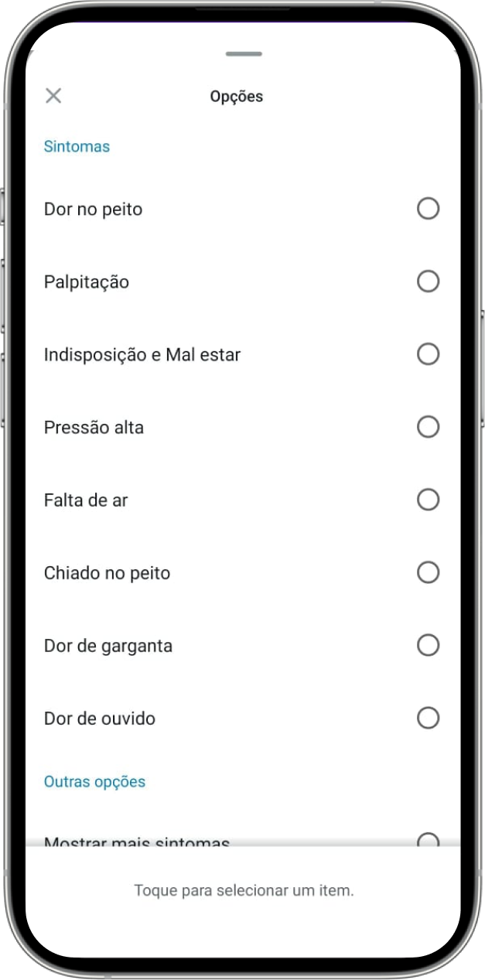Tap the Palpitação option label
This screenshot has height=980, width=485.
pyautogui.click(x=86, y=282)
